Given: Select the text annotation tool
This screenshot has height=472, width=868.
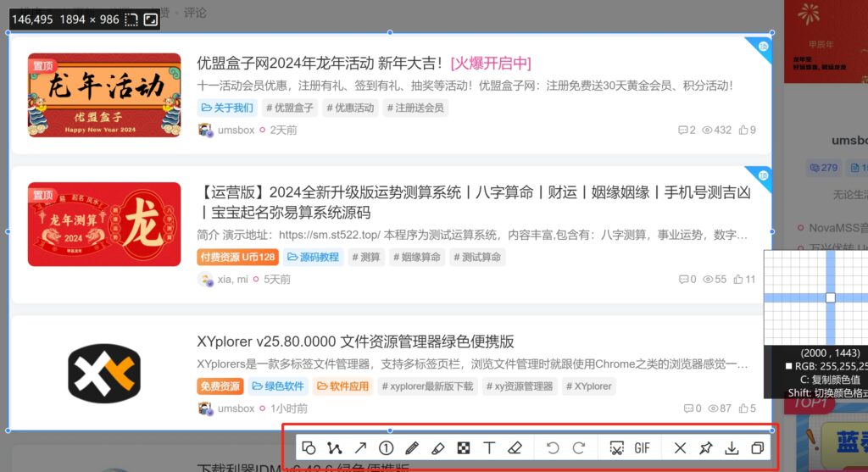Looking at the screenshot, I should coord(489,447).
